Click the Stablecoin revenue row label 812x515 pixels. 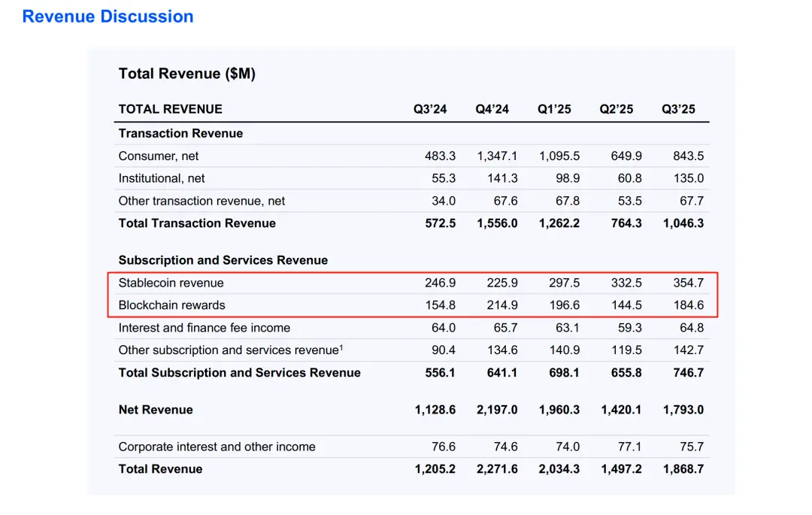(171, 283)
